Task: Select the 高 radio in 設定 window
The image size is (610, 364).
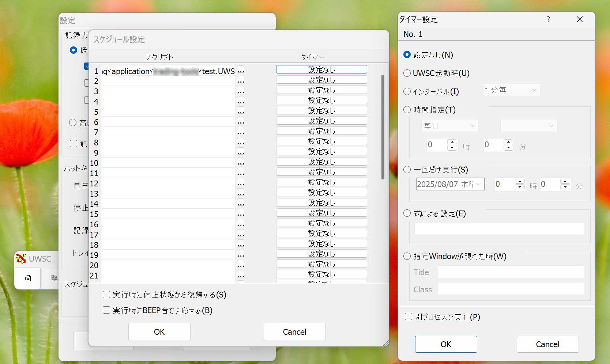Action: pyautogui.click(x=73, y=122)
